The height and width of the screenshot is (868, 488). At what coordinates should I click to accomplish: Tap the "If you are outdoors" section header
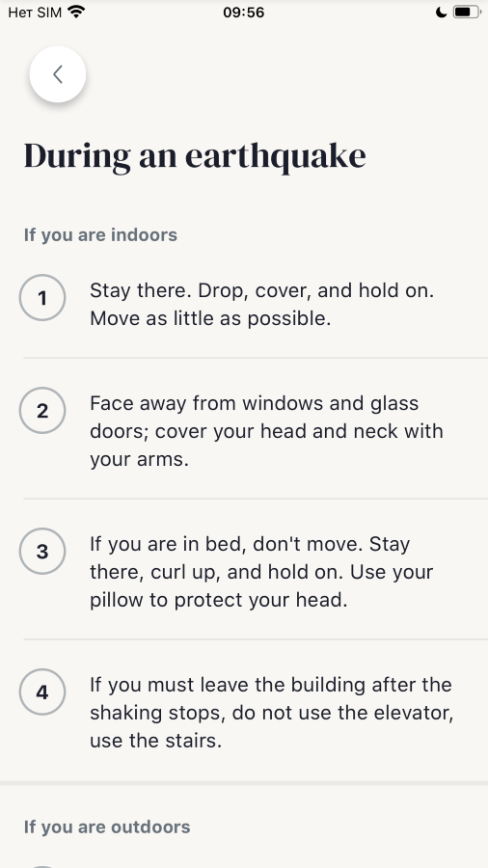107,827
